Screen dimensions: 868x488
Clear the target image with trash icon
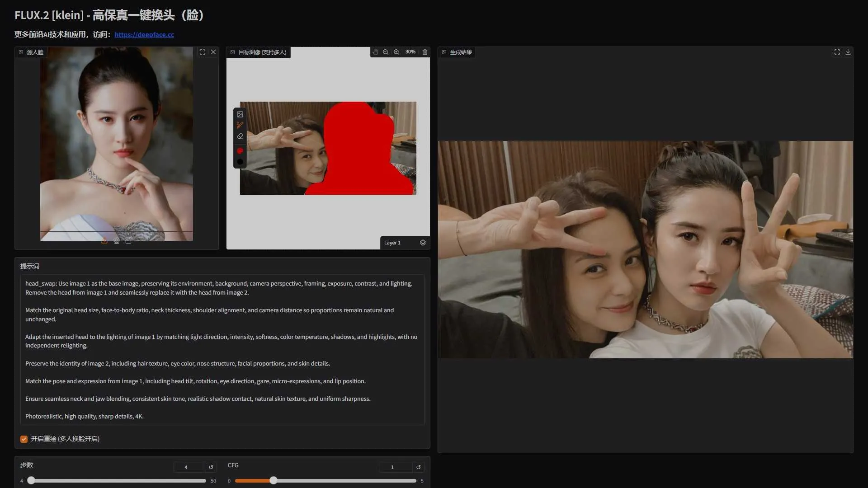pyautogui.click(x=425, y=52)
